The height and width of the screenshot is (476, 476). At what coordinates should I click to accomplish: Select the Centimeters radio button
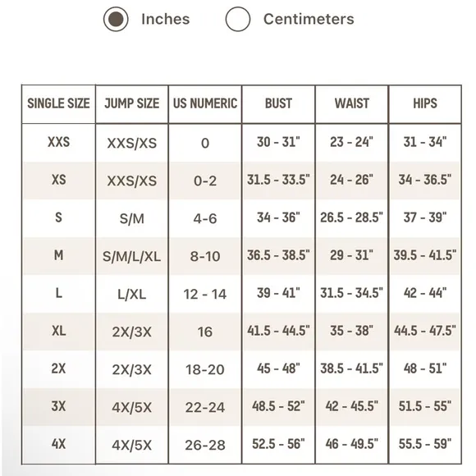(x=238, y=19)
